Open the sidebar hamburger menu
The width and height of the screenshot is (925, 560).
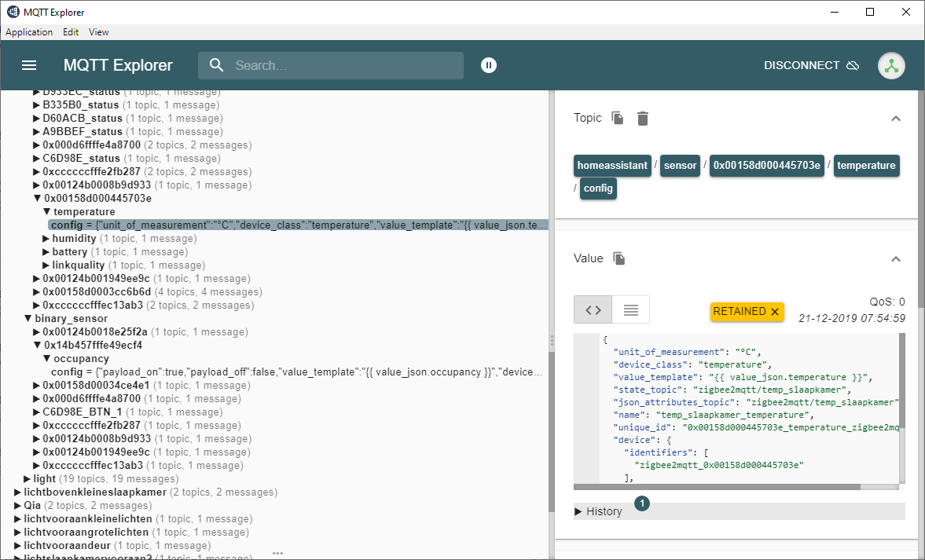(x=29, y=65)
